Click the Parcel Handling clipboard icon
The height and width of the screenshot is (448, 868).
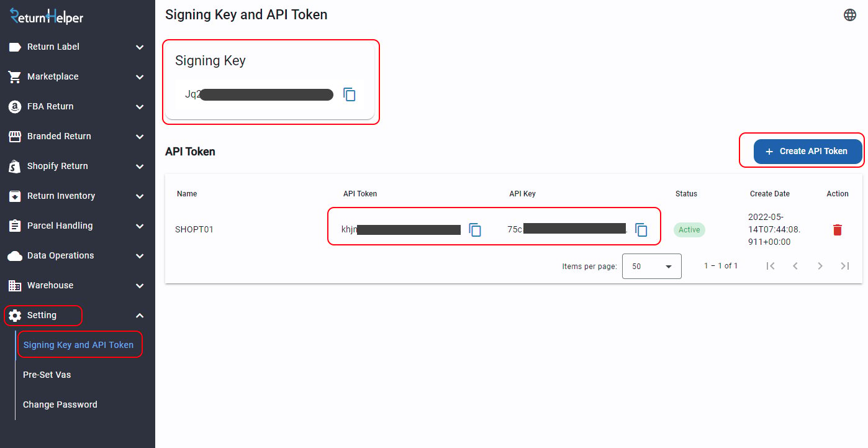[x=15, y=226]
